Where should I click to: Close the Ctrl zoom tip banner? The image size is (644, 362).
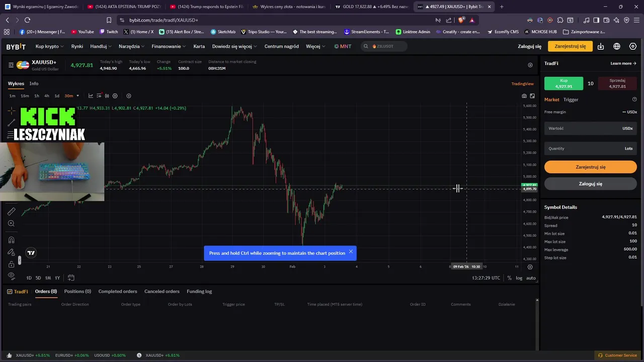351,251
